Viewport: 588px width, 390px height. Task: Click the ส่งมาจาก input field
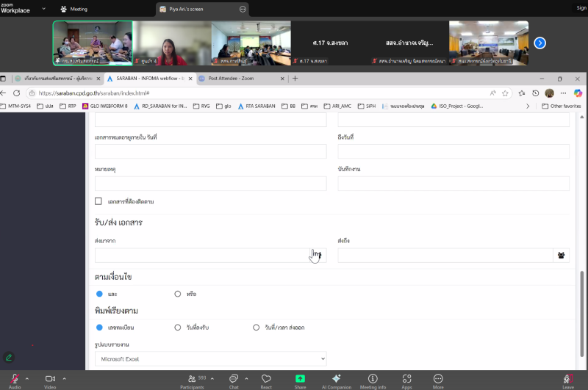coord(200,256)
